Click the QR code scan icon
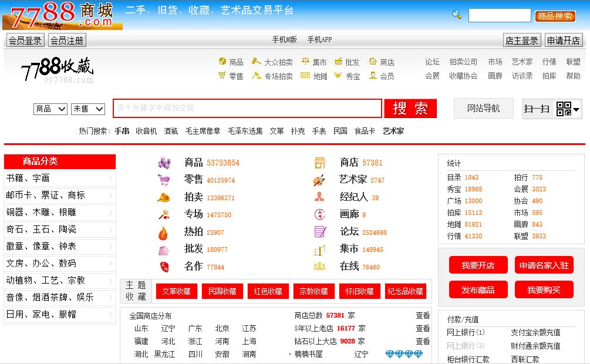The height and width of the screenshot is (364, 590). click(x=564, y=109)
